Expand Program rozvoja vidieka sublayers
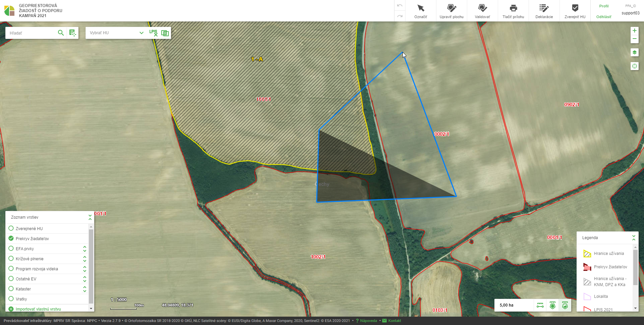644x325 pixels. click(85, 269)
